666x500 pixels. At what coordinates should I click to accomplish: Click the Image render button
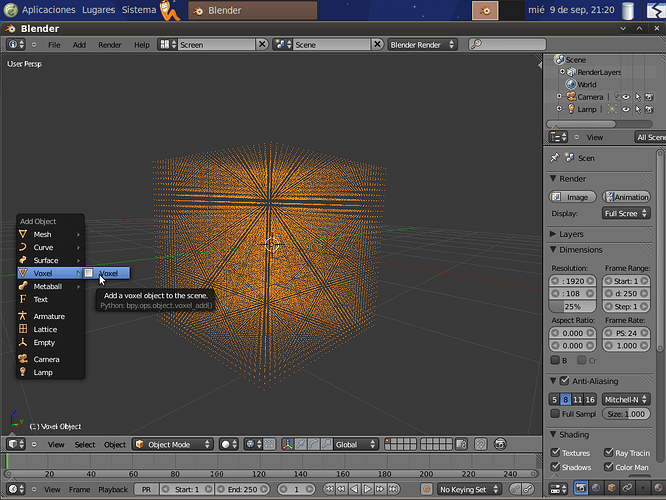573,197
